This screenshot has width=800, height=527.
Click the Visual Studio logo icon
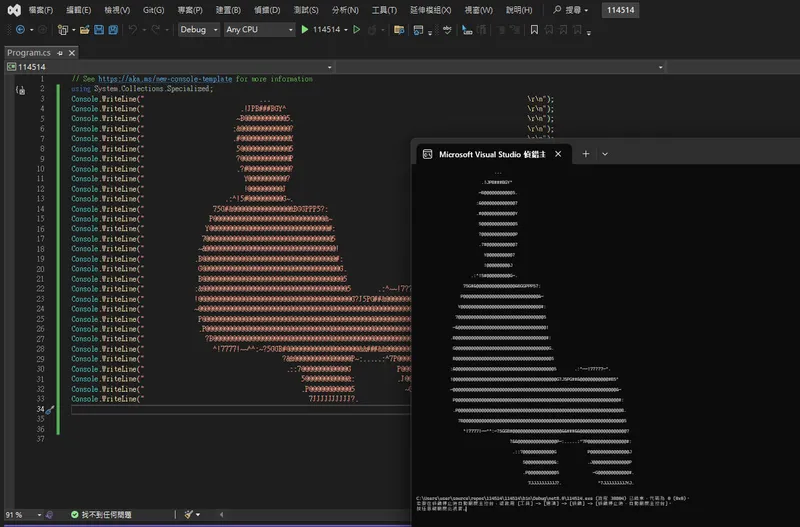12,10
